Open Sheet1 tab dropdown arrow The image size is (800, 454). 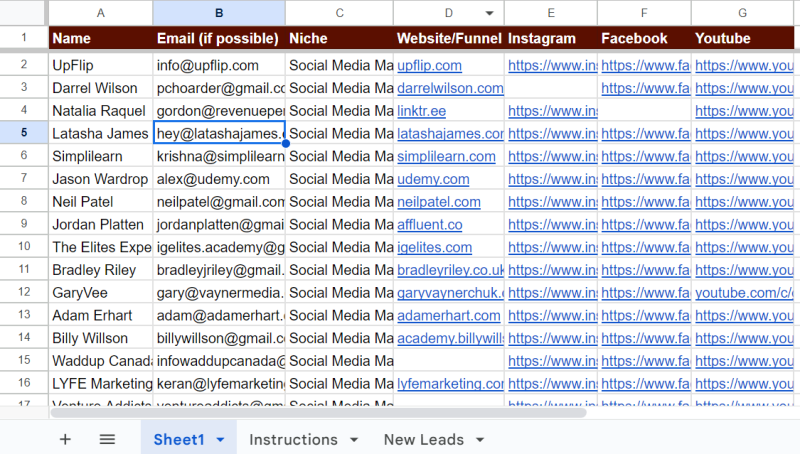click(220, 440)
